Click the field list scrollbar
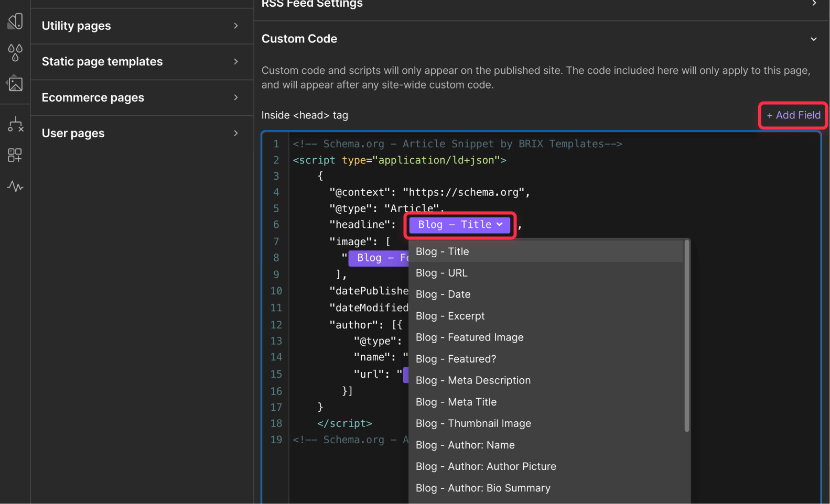 coord(686,336)
